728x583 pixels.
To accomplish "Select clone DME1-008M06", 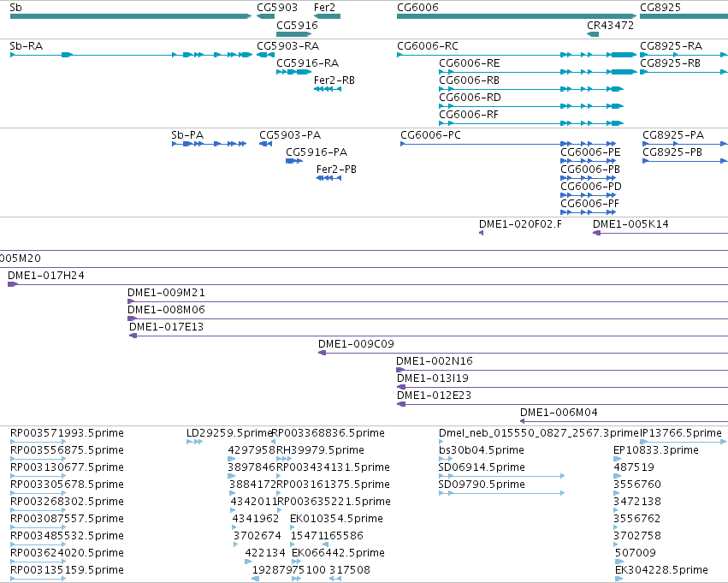I will [166, 310].
